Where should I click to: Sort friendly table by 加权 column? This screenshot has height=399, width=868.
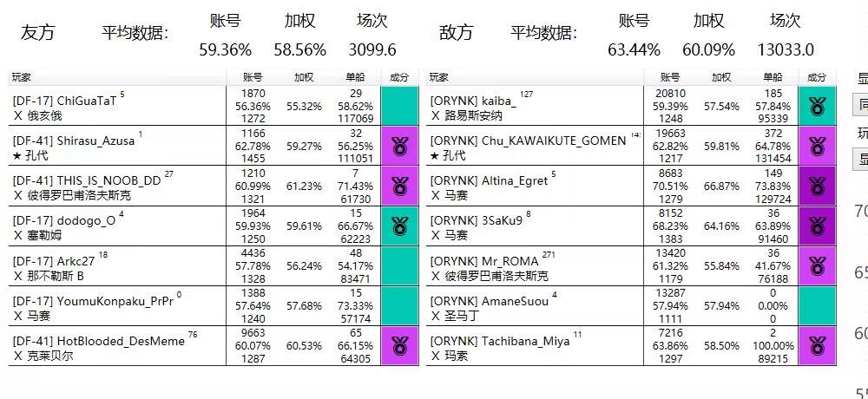click(x=303, y=77)
